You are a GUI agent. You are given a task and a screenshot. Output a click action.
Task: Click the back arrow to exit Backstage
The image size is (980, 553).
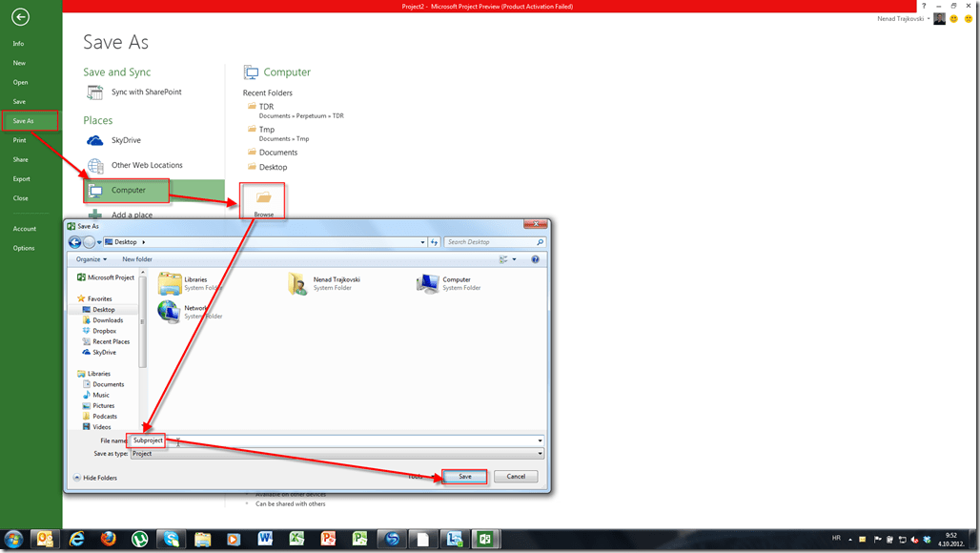[x=20, y=17]
